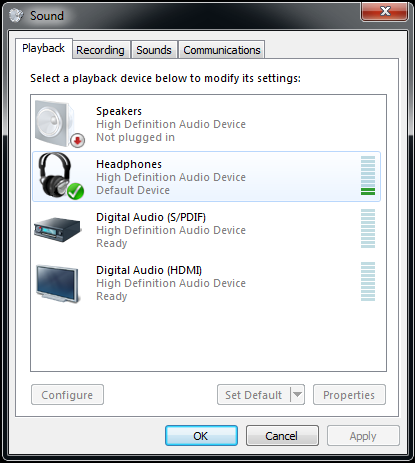Close the Sound dialog window
This screenshot has height=463, width=415.
[385, 12]
